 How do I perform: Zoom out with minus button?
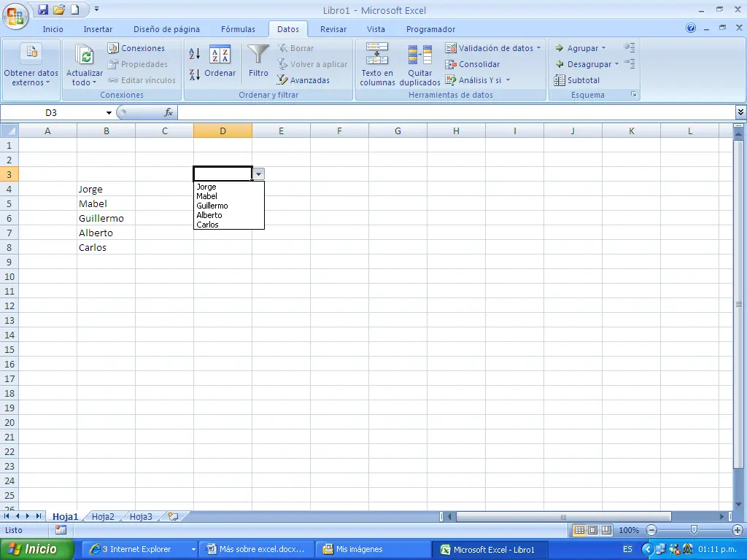(651, 530)
